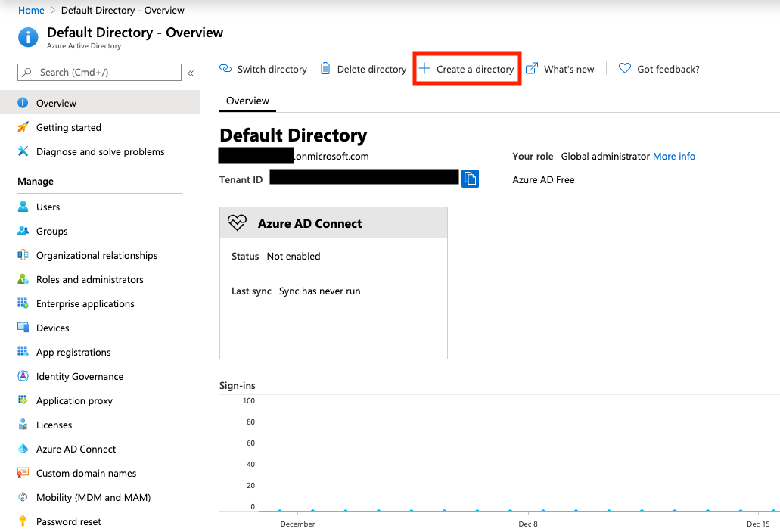Click the Search (Cmd+/) field
780x532 pixels.
click(x=100, y=72)
